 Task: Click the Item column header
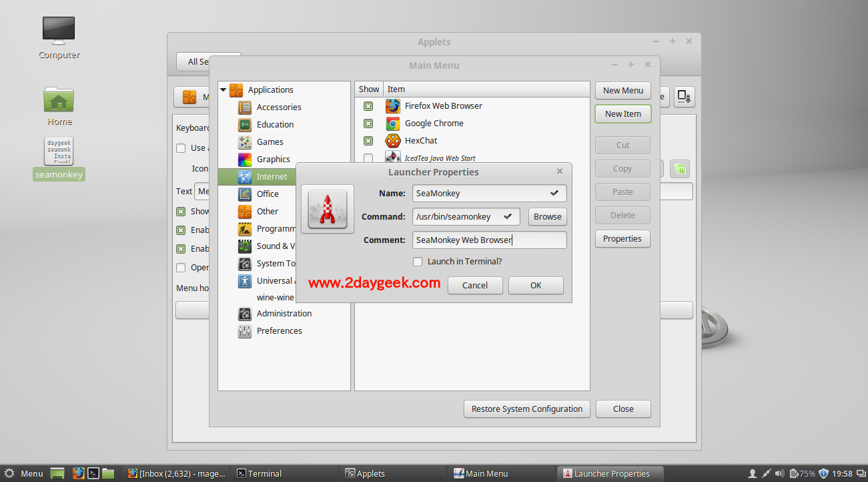[486, 89]
